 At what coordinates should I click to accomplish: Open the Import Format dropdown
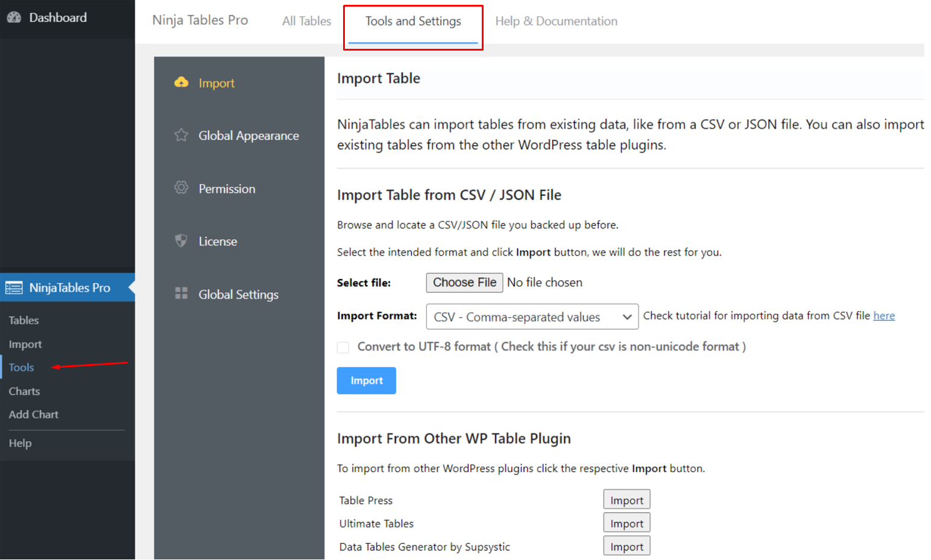click(x=532, y=316)
